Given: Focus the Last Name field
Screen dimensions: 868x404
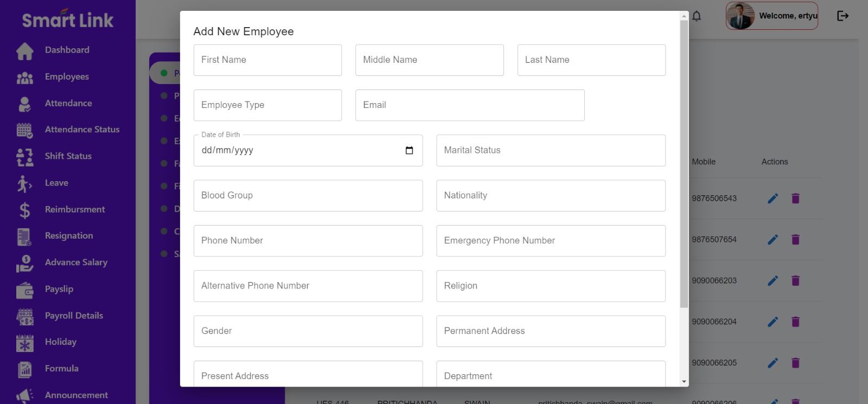Looking at the screenshot, I should tap(591, 60).
